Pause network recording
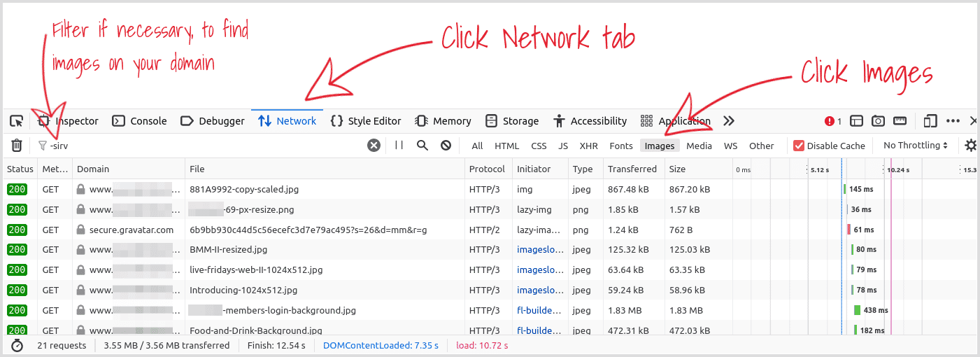This screenshot has width=980, height=357. pyautogui.click(x=399, y=146)
